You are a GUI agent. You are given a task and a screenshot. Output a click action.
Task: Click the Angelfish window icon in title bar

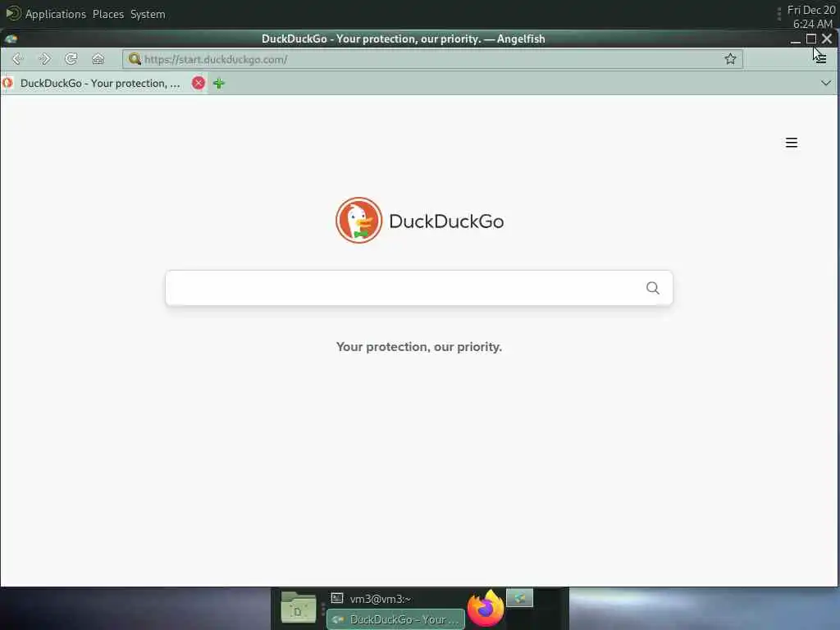click(x=11, y=39)
